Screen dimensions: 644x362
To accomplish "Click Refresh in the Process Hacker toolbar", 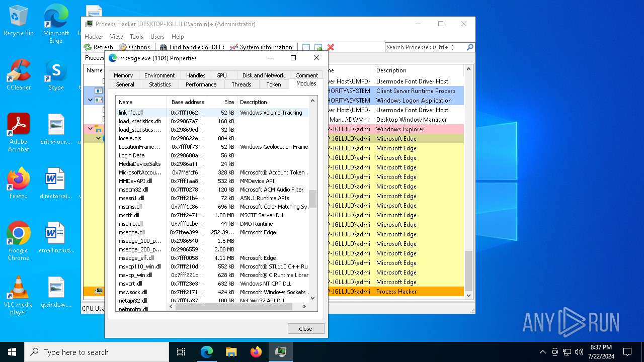I will pos(99,47).
